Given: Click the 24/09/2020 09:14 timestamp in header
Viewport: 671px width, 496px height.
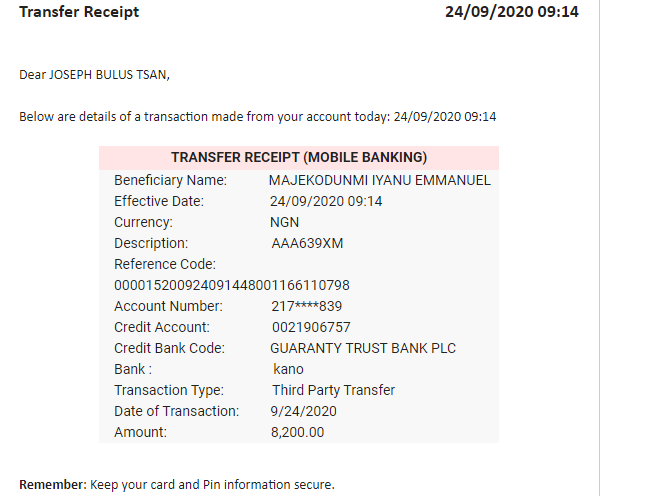Looking at the screenshot, I should [512, 12].
